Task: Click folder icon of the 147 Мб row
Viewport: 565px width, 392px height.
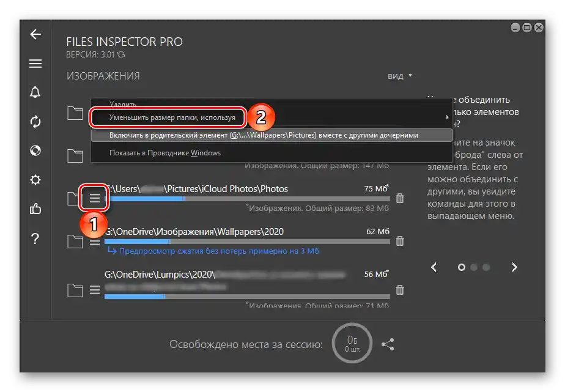Action: (75, 156)
